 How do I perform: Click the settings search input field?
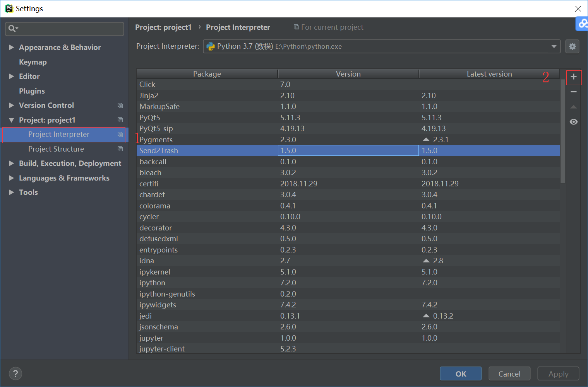coord(65,29)
